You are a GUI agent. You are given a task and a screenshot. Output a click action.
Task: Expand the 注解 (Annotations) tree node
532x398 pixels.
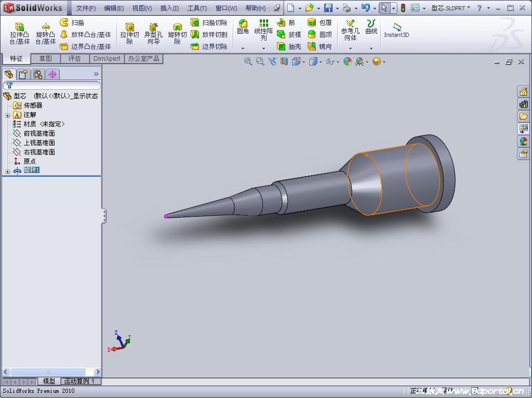point(7,115)
